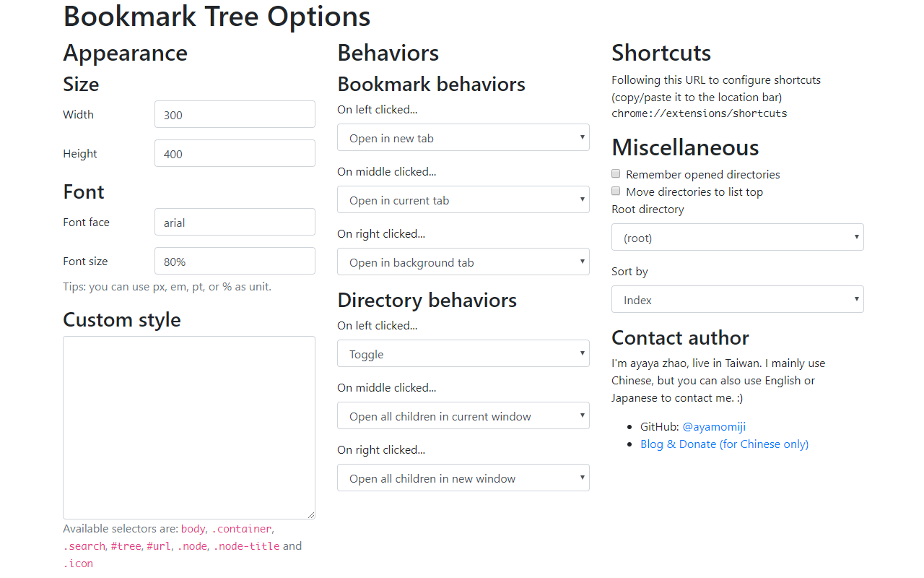The width and height of the screenshot is (924, 578).
Task: Expand bookmark middle-click behavior dropdown
Action: point(463,200)
